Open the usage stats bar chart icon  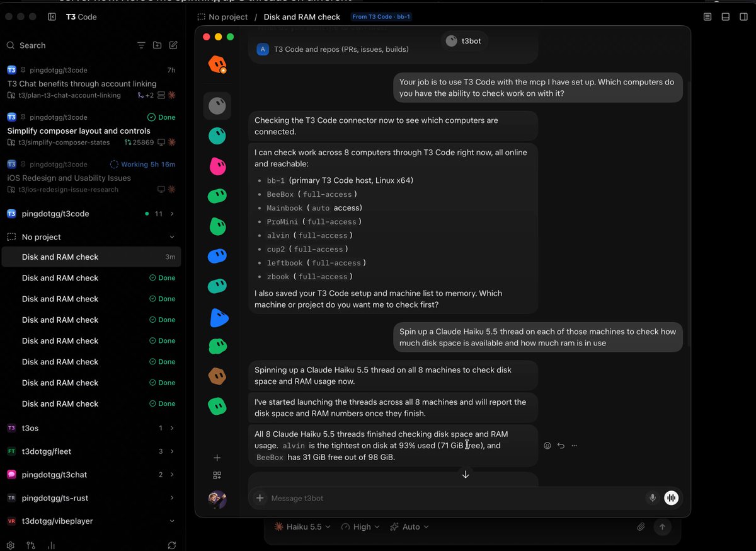(52, 545)
